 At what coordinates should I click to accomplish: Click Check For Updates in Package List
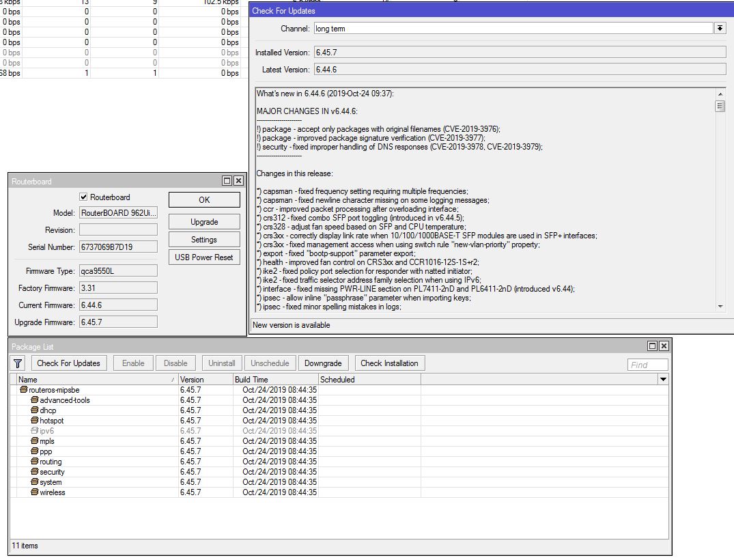coord(69,363)
